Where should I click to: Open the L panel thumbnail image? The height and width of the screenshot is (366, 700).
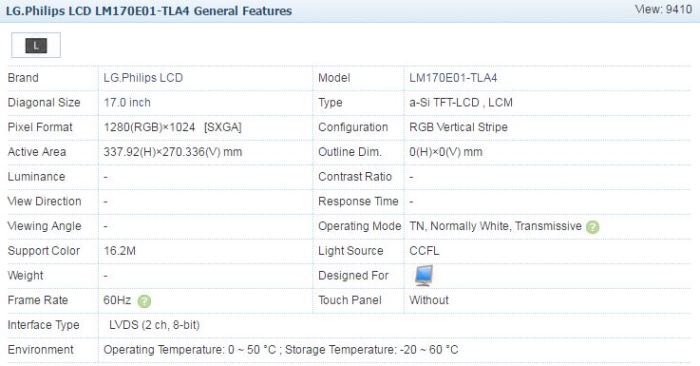[36, 45]
